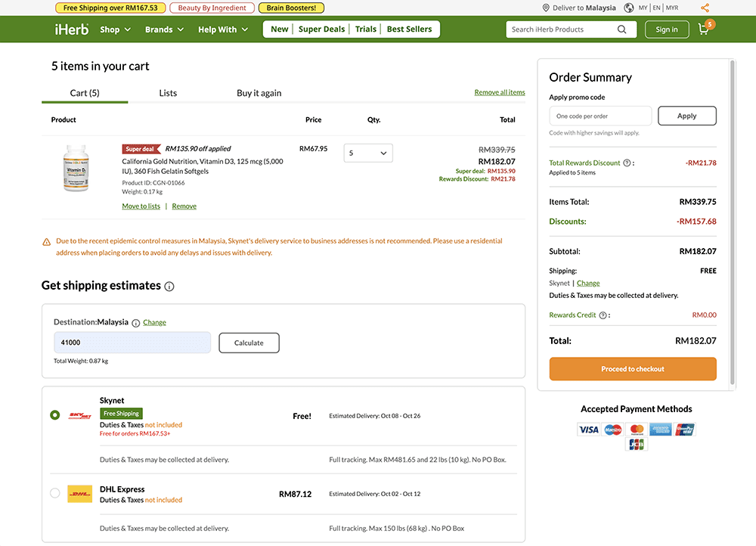The image size is (756, 546).
Task: Open the shopping cart icon in header
Action: pyautogui.click(x=702, y=29)
